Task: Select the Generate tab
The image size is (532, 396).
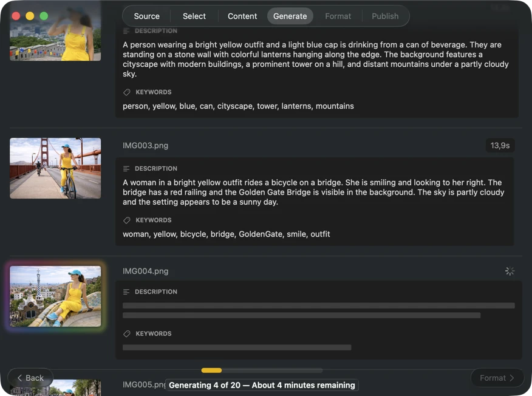Action: coord(290,16)
